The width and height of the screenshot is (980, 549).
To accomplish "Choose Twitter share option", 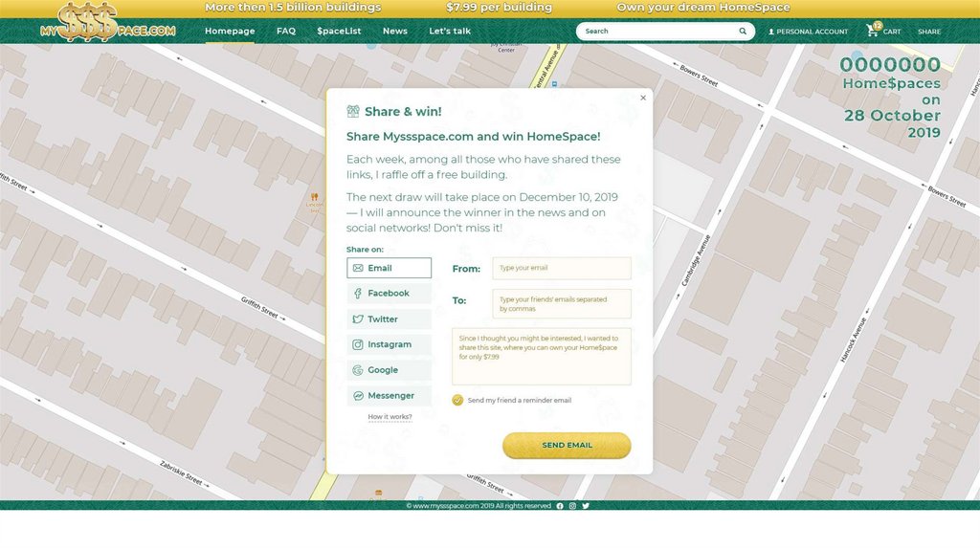I will 389,319.
